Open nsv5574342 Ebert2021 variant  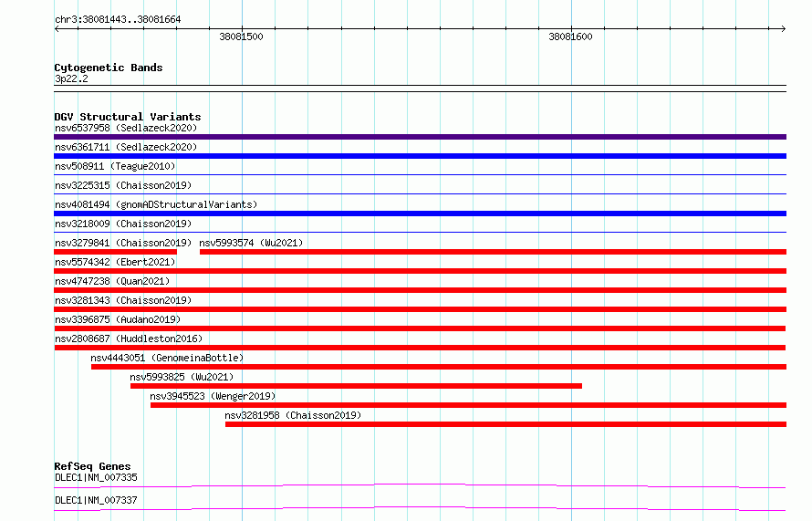pyautogui.click(x=115, y=262)
